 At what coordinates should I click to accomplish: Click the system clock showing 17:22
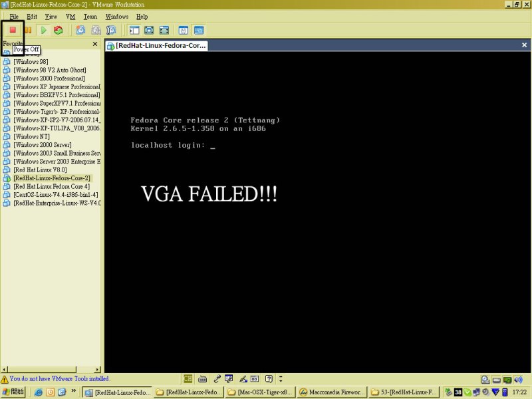(519, 392)
